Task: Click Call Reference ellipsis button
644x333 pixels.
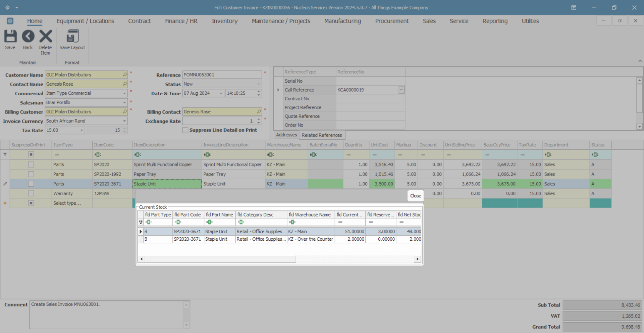Action: [401, 90]
